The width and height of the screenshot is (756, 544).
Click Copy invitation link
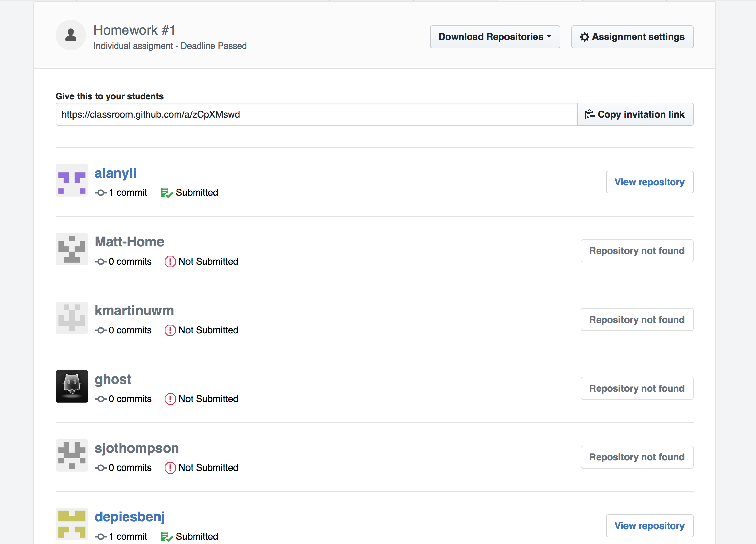(x=635, y=114)
